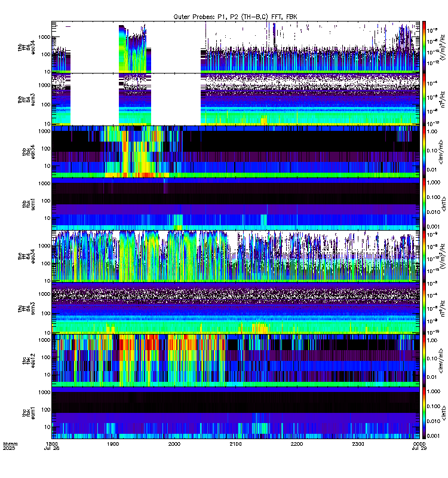Select the thc fbk scm1 axis label
This screenshot has height=478, width=448.
[28, 413]
